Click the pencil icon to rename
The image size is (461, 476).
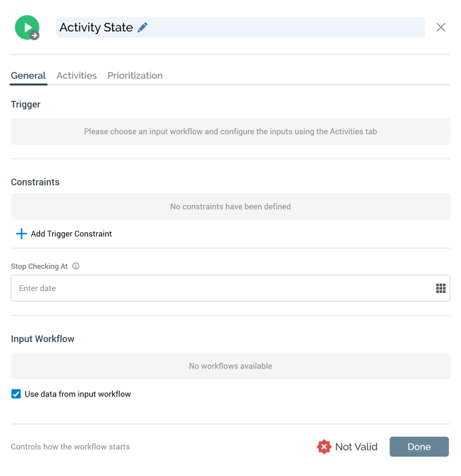tap(142, 27)
